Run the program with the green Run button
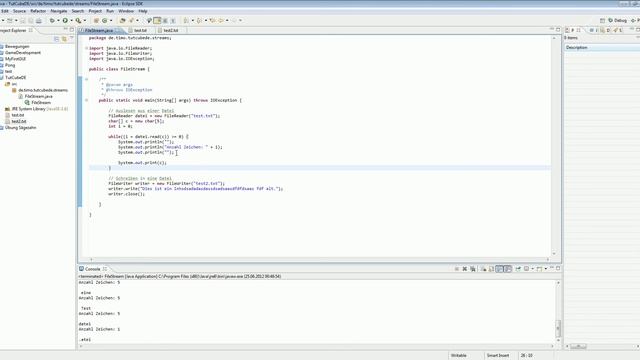The width and height of the screenshot is (640, 360). 65,20
